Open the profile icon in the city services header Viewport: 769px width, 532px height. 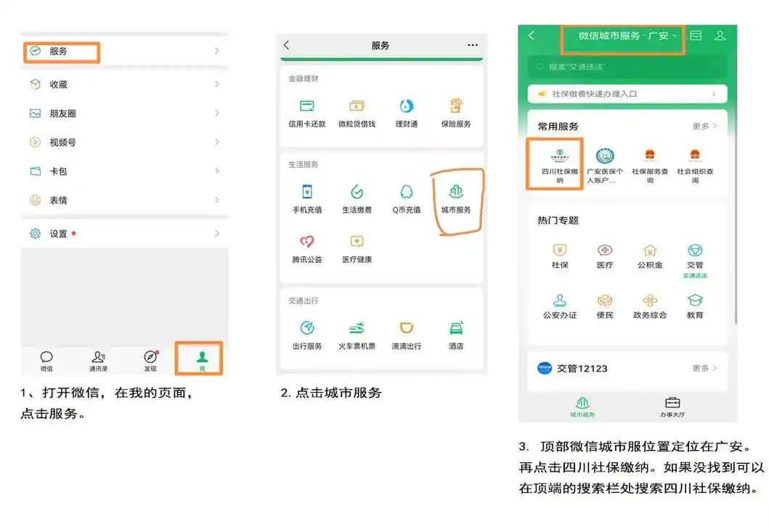720,36
